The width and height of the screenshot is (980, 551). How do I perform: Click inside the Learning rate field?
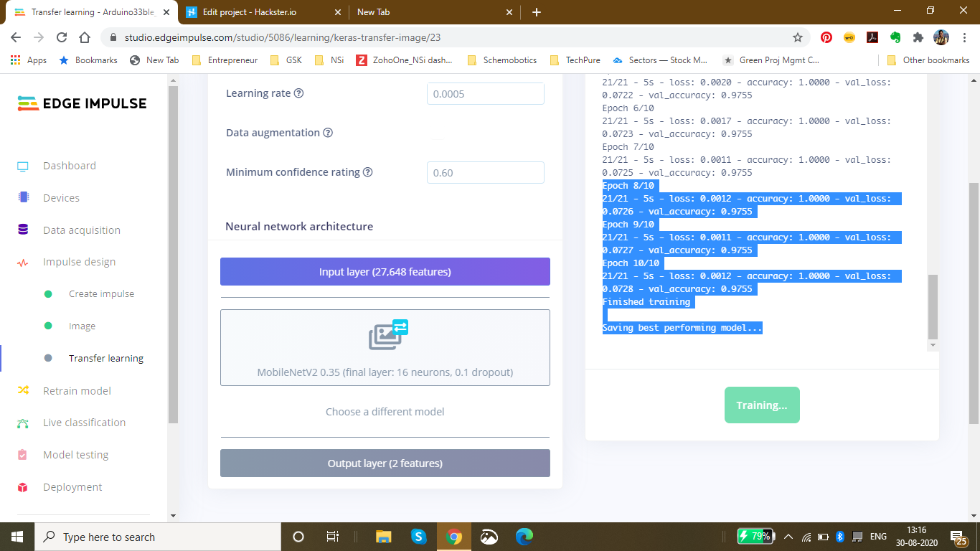pos(485,93)
